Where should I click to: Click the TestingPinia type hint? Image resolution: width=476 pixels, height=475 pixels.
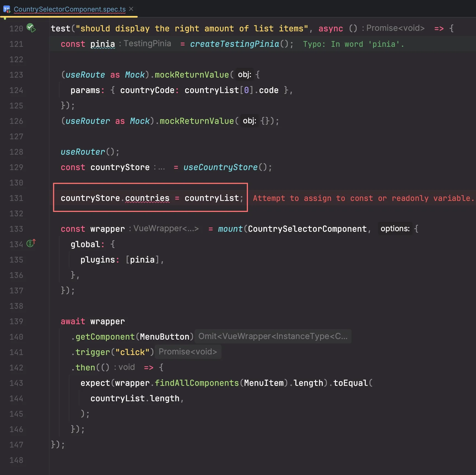pyautogui.click(x=147, y=43)
